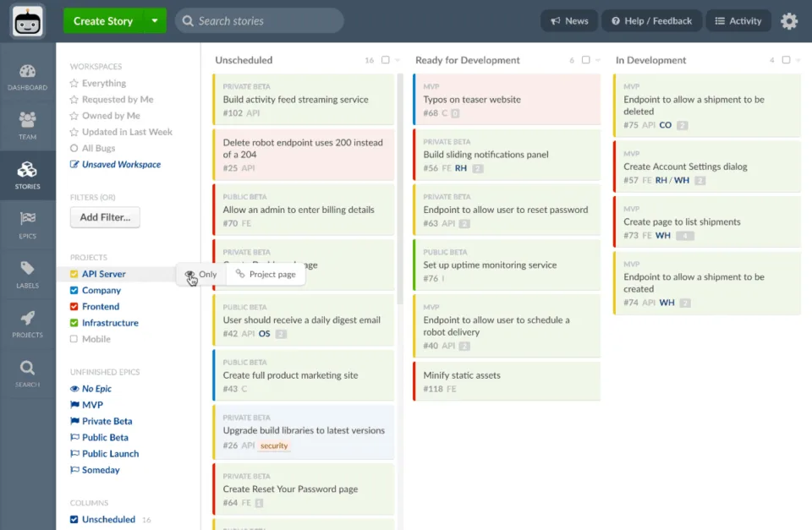Select the Stories sidebar icon
812x530 pixels.
click(x=27, y=176)
